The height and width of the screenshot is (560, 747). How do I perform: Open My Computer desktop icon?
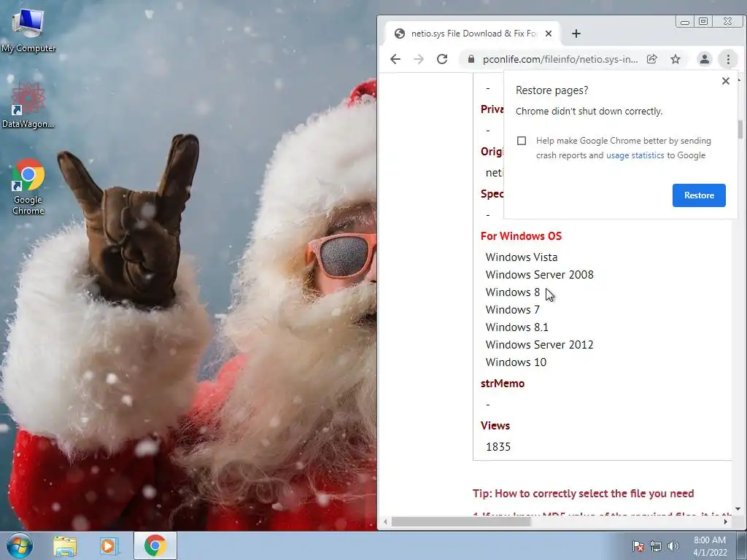[28, 31]
